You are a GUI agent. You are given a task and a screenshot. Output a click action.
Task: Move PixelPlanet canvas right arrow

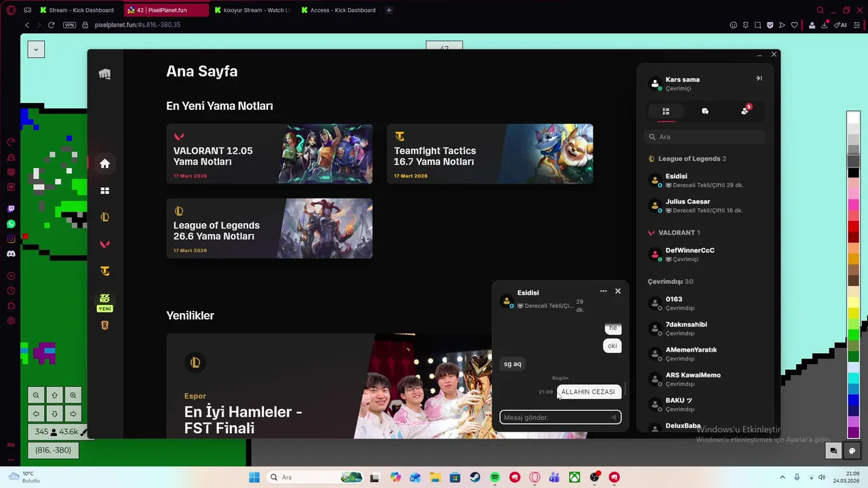(x=73, y=413)
